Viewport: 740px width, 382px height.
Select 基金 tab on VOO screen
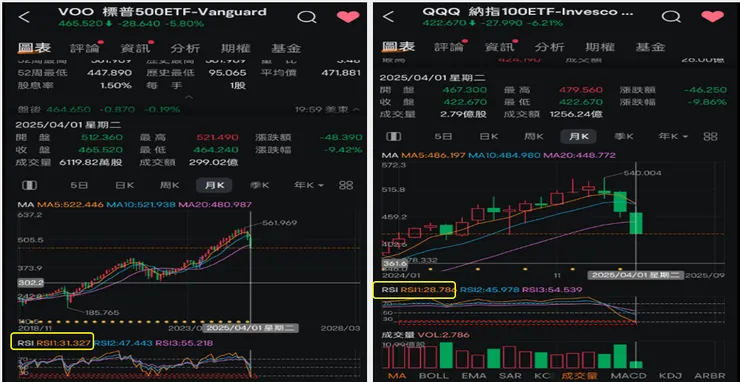286,48
